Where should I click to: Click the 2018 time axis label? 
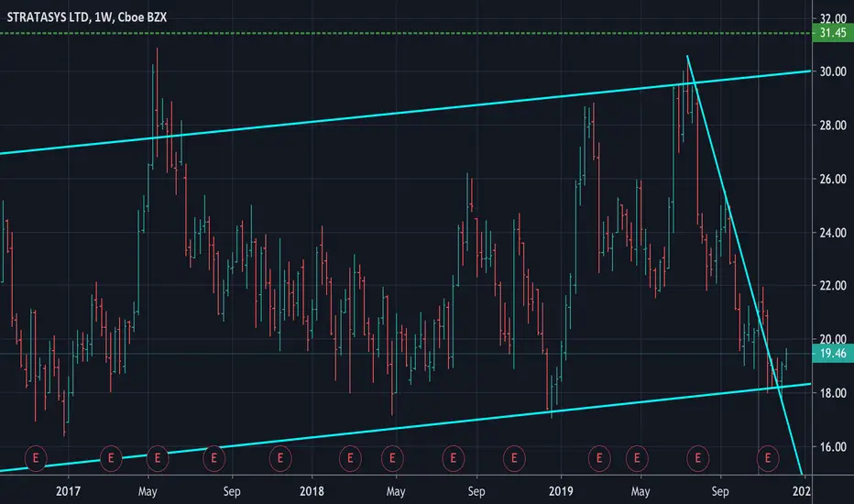tap(312, 491)
